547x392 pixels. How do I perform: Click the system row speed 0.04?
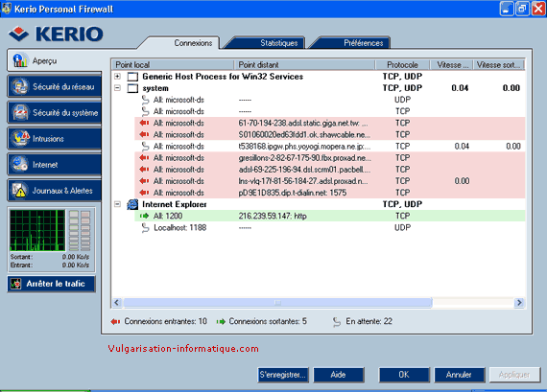pyautogui.click(x=460, y=88)
